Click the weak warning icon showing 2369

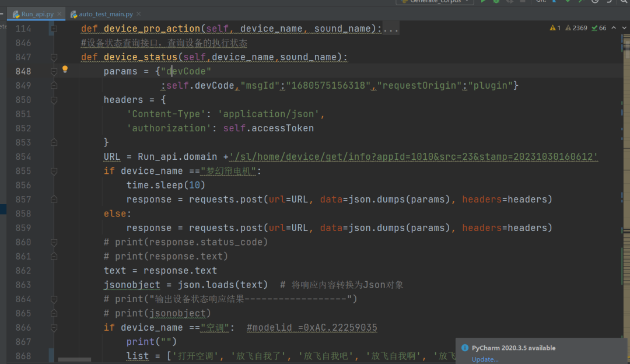(568, 28)
